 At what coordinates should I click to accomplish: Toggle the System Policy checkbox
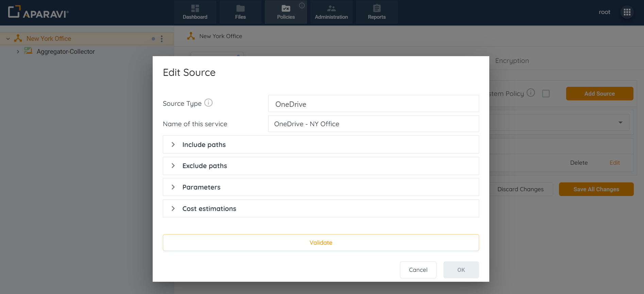coord(546,94)
